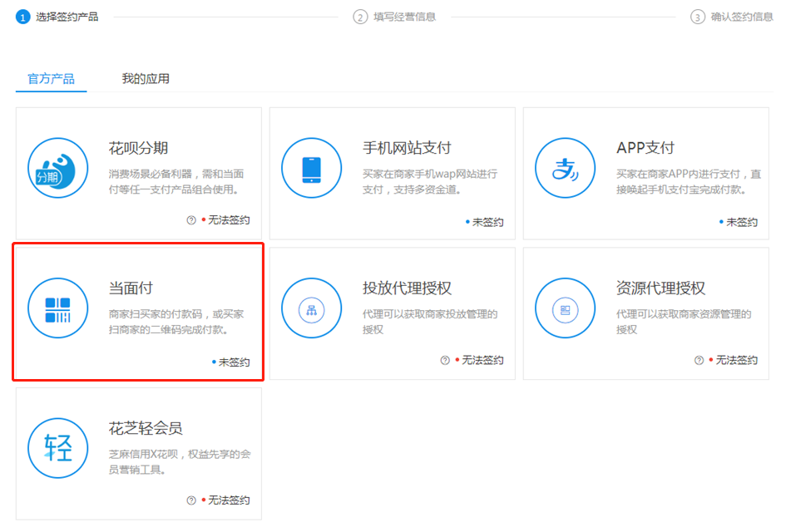The image size is (786, 532).
Task: Click the 投放代理授权 icon
Action: pyautogui.click(x=311, y=309)
